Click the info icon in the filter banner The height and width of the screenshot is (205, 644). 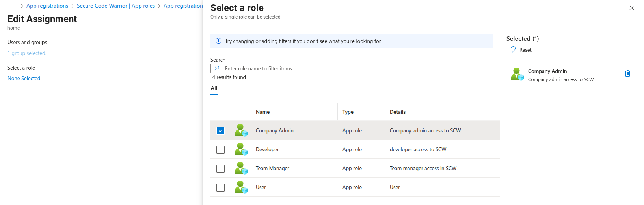(x=218, y=41)
